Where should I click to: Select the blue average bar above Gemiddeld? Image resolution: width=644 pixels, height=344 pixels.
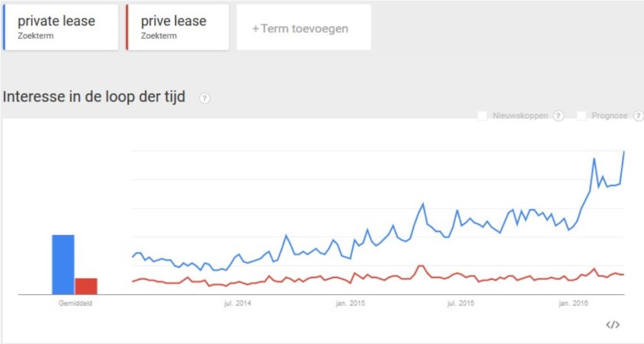click(63, 264)
